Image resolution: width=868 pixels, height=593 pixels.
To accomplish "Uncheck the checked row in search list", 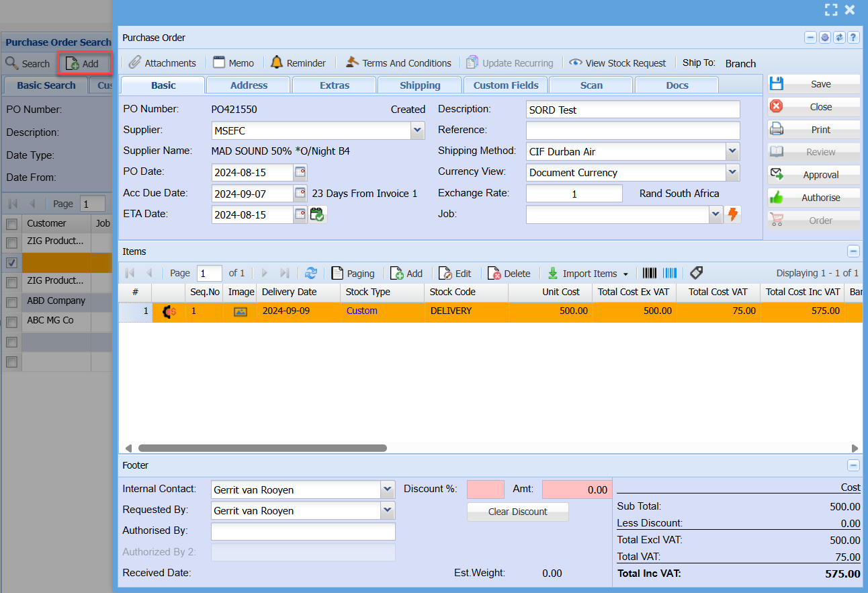I will coord(11,262).
